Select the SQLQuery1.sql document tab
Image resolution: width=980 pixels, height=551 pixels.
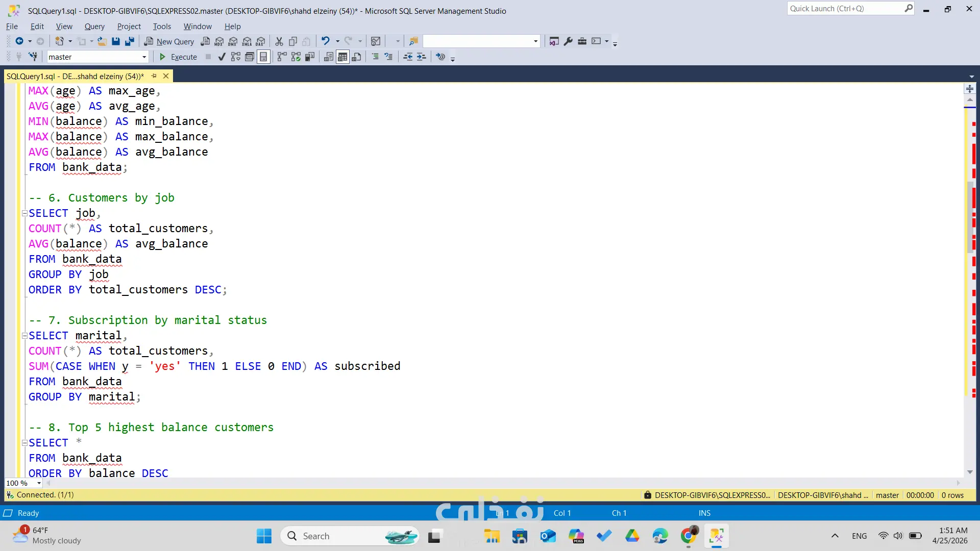click(x=75, y=76)
